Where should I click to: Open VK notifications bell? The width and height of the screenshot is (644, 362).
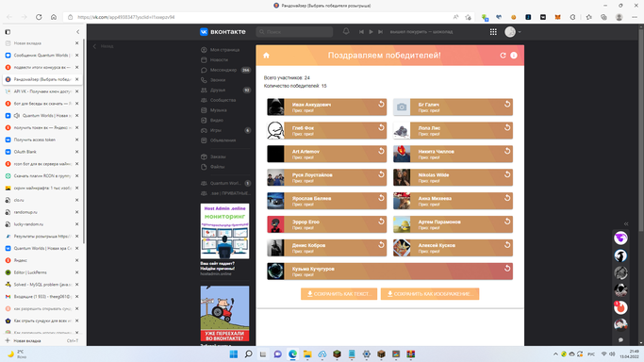(x=346, y=32)
